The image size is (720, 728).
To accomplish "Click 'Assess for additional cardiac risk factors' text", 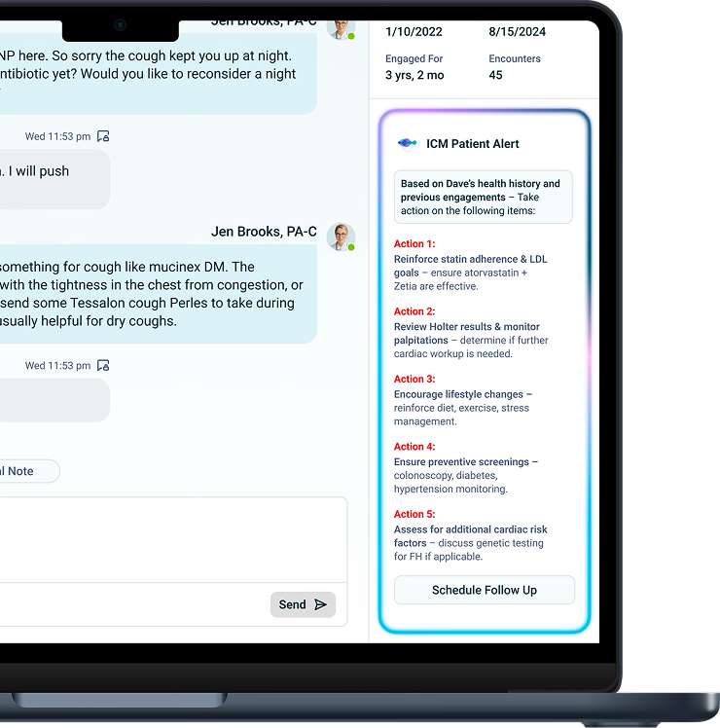I will click(x=470, y=536).
